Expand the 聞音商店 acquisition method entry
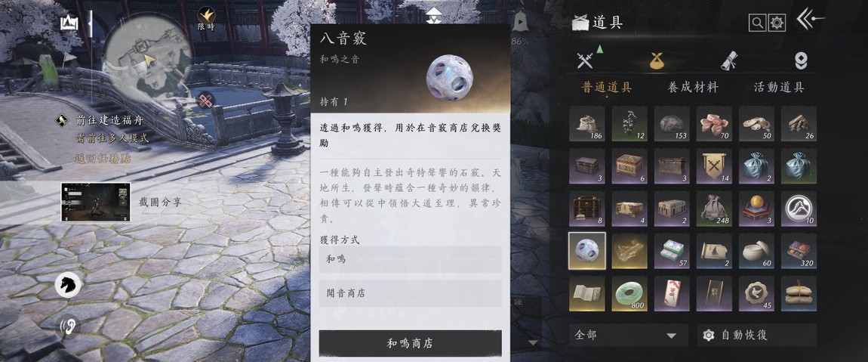The image size is (868, 362). pos(410,293)
